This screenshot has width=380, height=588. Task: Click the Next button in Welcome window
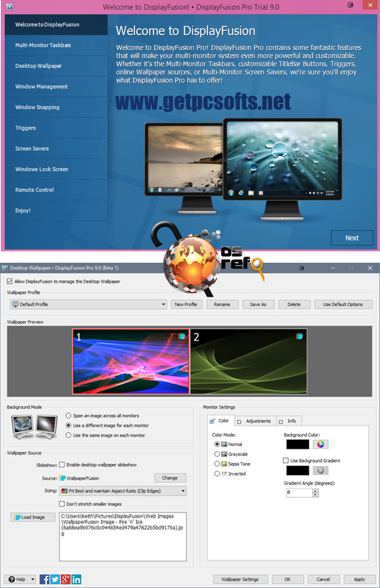pos(352,238)
